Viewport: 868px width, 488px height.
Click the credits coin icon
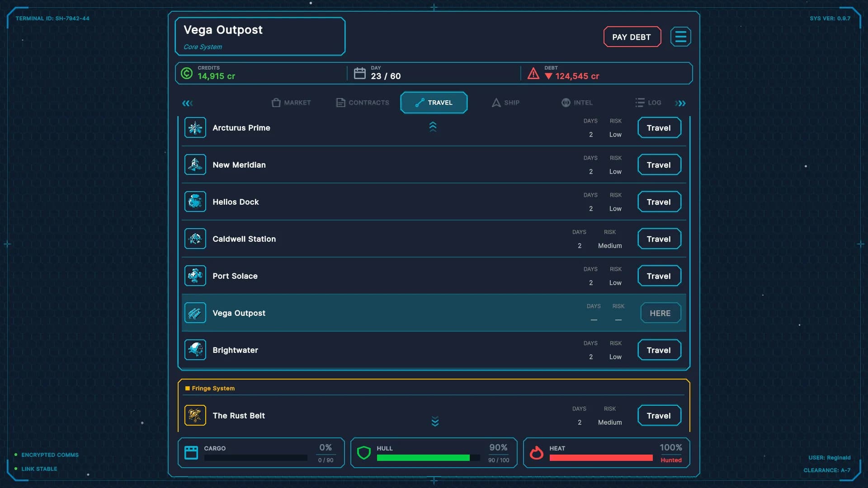pyautogui.click(x=187, y=73)
